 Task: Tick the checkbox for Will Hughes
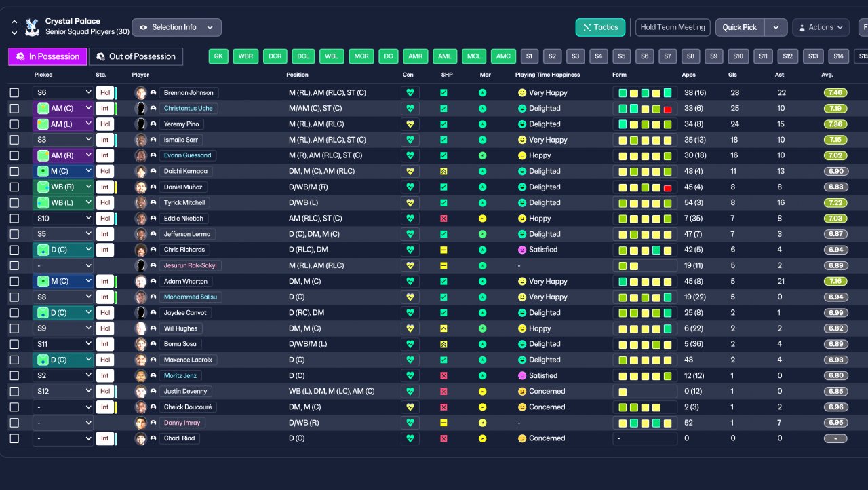coord(14,328)
